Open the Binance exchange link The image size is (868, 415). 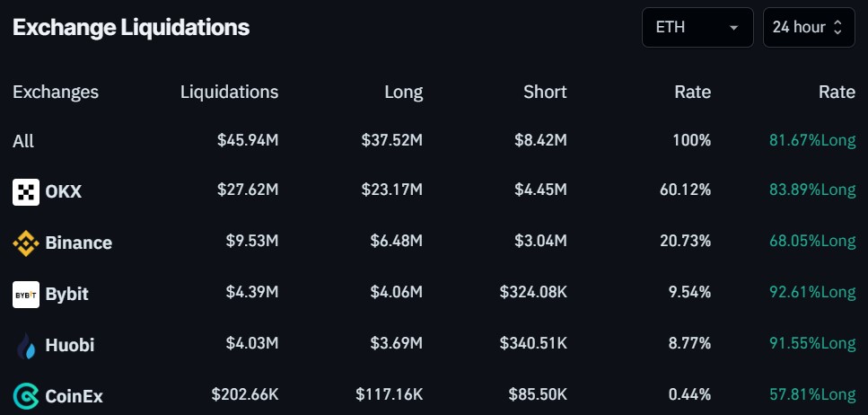78,243
